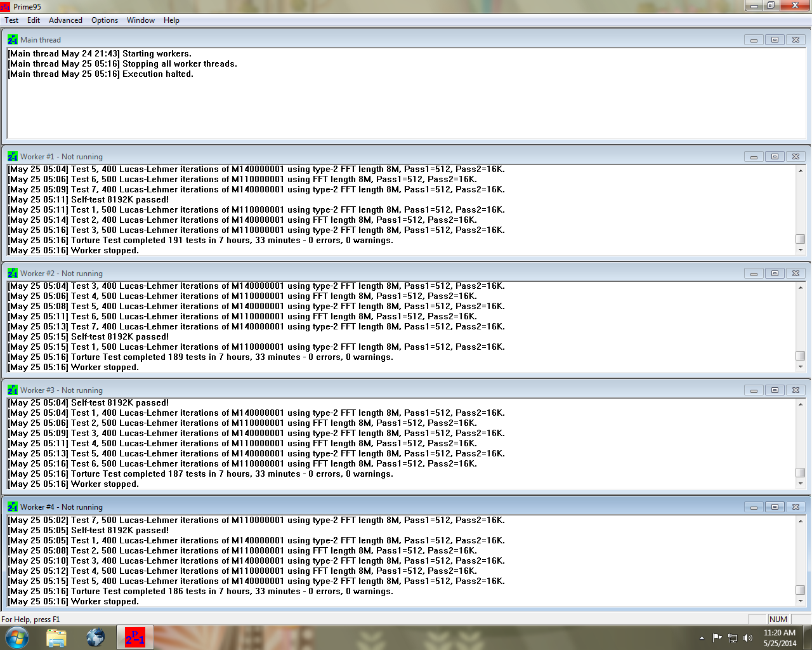
Task: Click Main thread "Starting workers." line
Action: click(x=100, y=53)
